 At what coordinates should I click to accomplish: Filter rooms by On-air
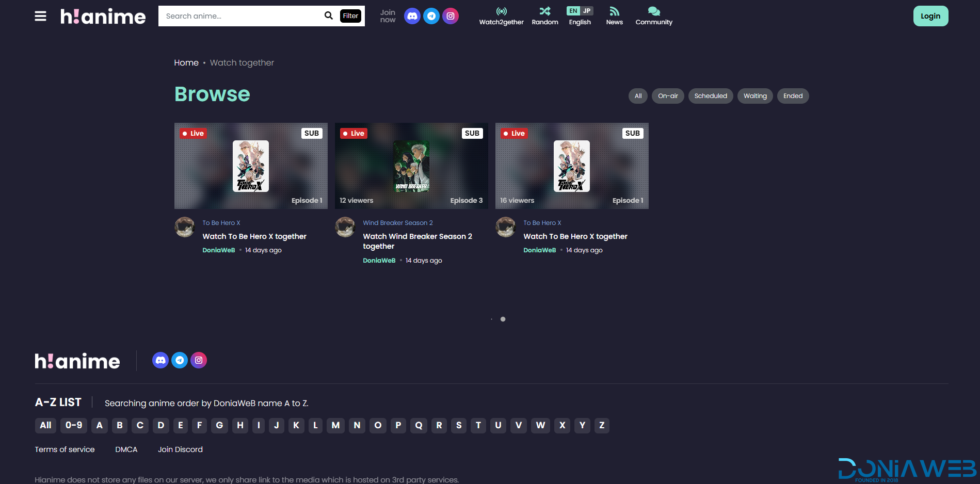click(x=668, y=96)
